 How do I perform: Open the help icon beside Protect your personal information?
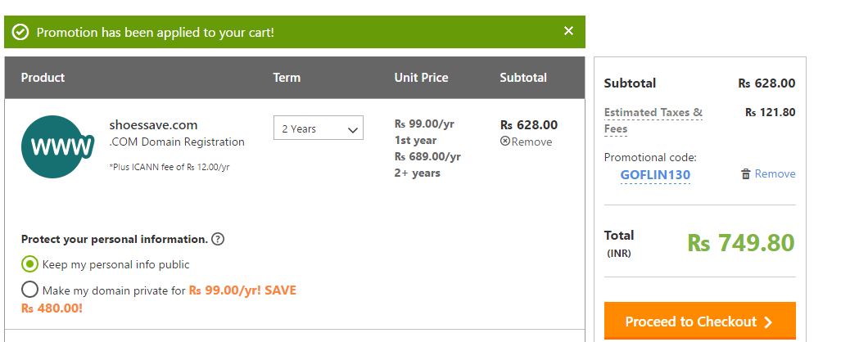(x=218, y=239)
